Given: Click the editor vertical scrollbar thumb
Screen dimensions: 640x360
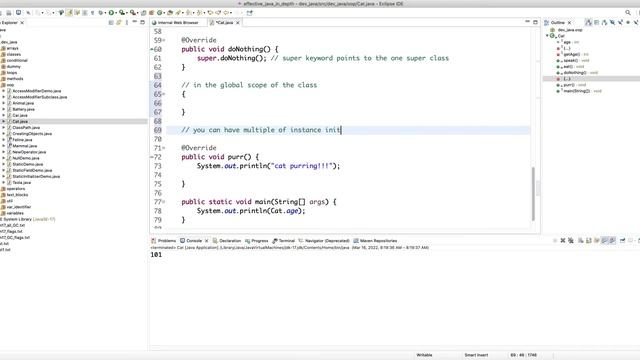Looking at the screenshot, I should [x=533, y=194].
